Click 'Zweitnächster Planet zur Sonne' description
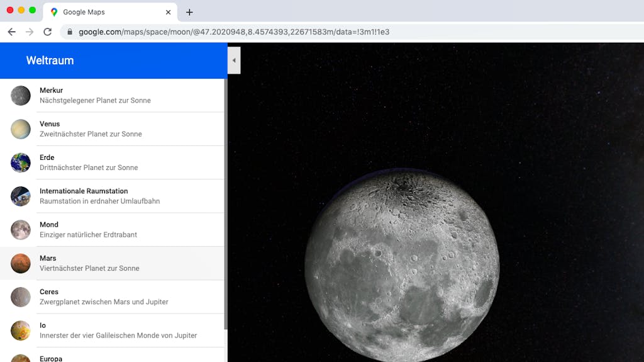This screenshot has height=362, width=644. (91, 134)
